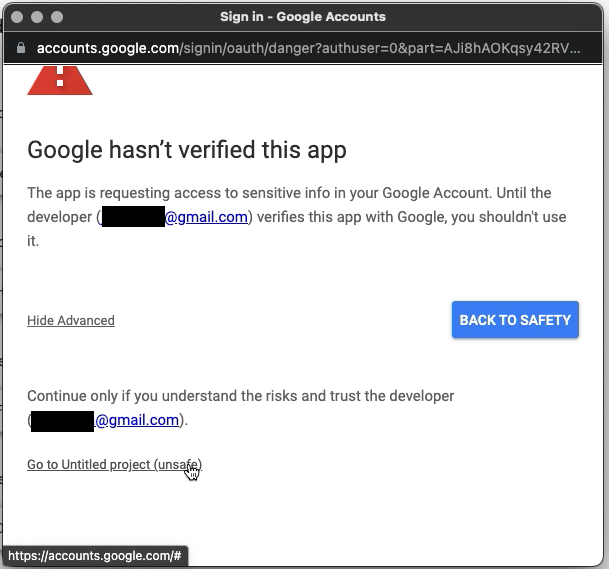The width and height of the screenshot is (609, 569).
Task: Close the Sign in window
Action: coord(15,17)
